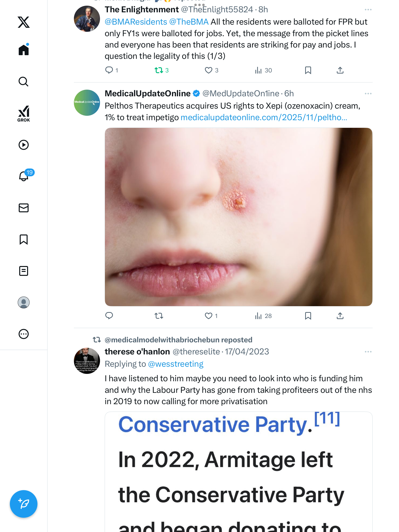
Task: Open the @wesstreeting mention link
Action: pos(176,364)
